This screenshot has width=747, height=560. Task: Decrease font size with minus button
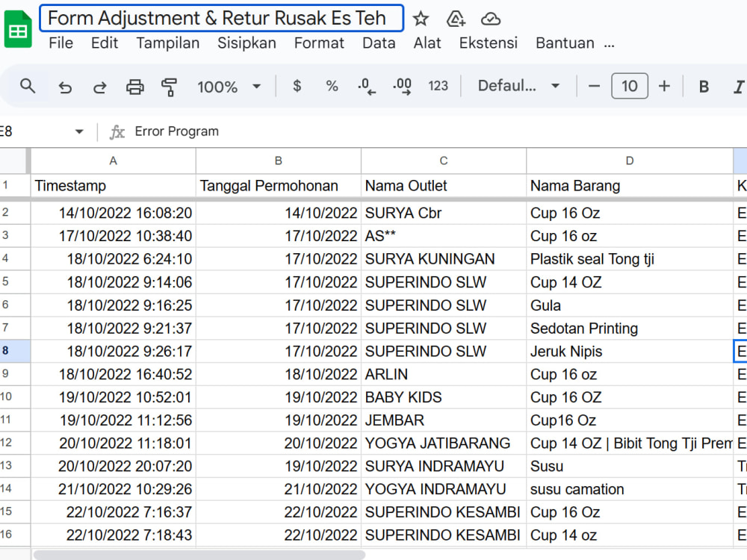pyautogui.click(x=594, y=86)
